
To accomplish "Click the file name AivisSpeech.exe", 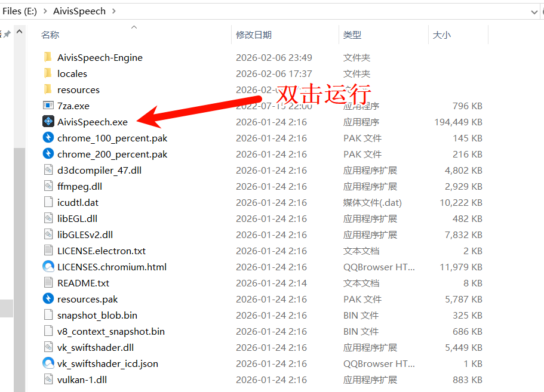I will point(93,122).
